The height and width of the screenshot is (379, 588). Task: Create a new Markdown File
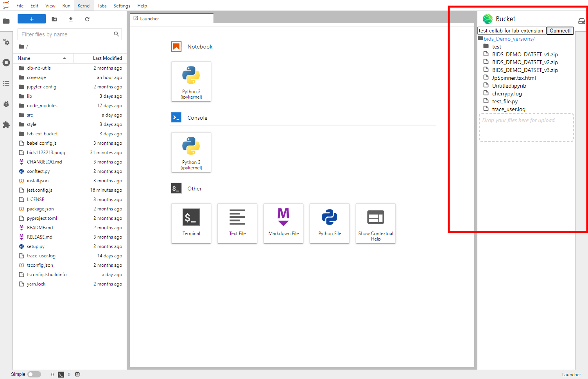[x=283, y=223]
